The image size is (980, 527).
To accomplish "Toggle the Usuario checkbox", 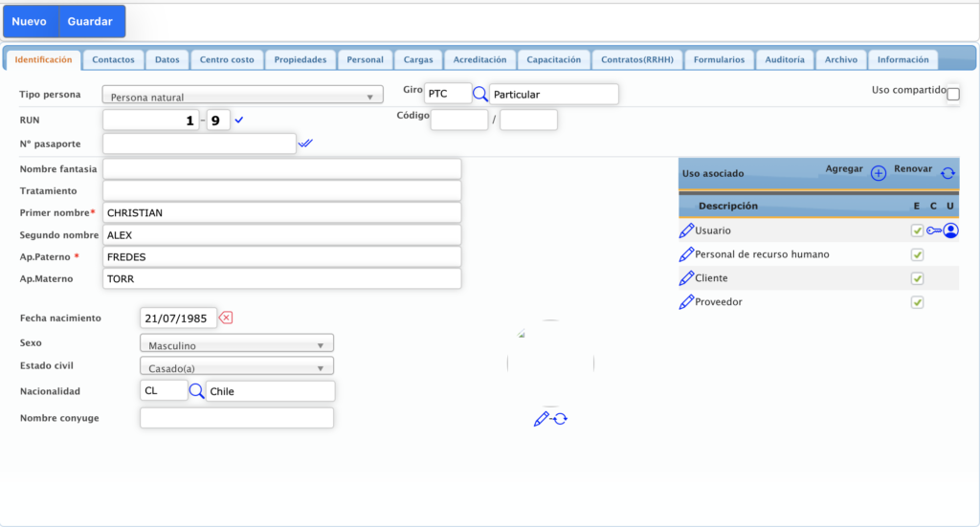I will pos(917,231).
